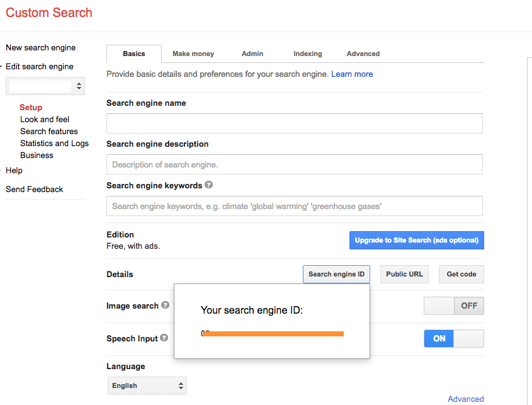This screenshot has height=405, width=532.
Task: Switch to the Make money tab
Action: [193, 54]
